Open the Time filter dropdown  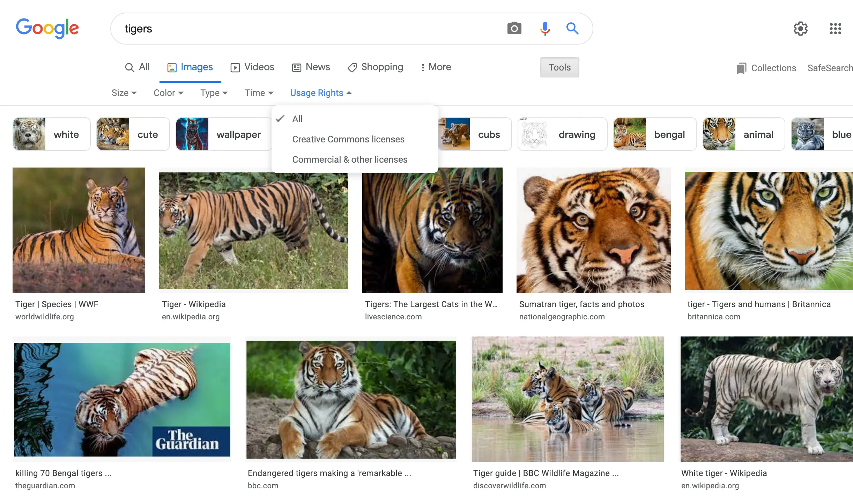pos(259,93)
